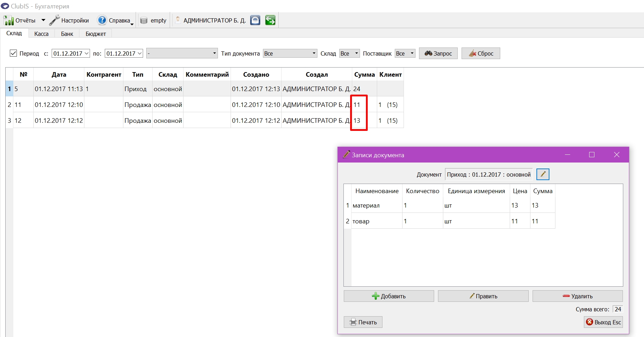644x337 pixels.
Task: Open the Отчёты reports icon
Action: pos(8,20)
